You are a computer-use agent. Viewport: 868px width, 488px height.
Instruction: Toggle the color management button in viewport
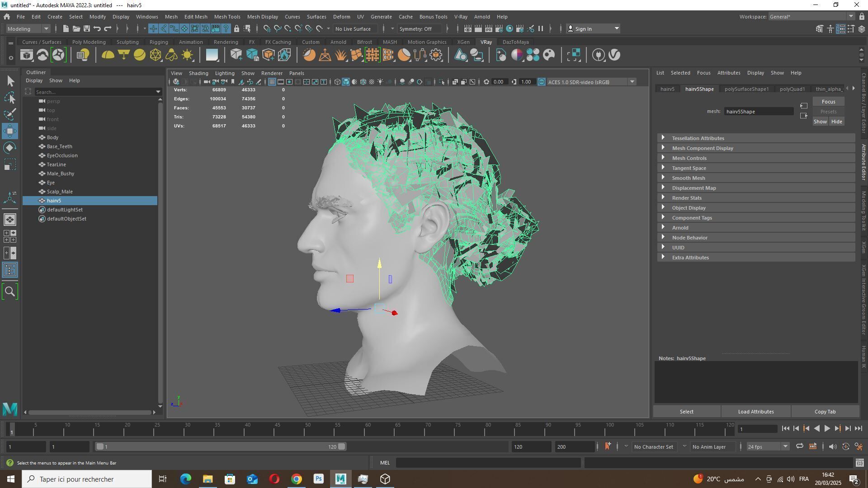coord(542,82)
